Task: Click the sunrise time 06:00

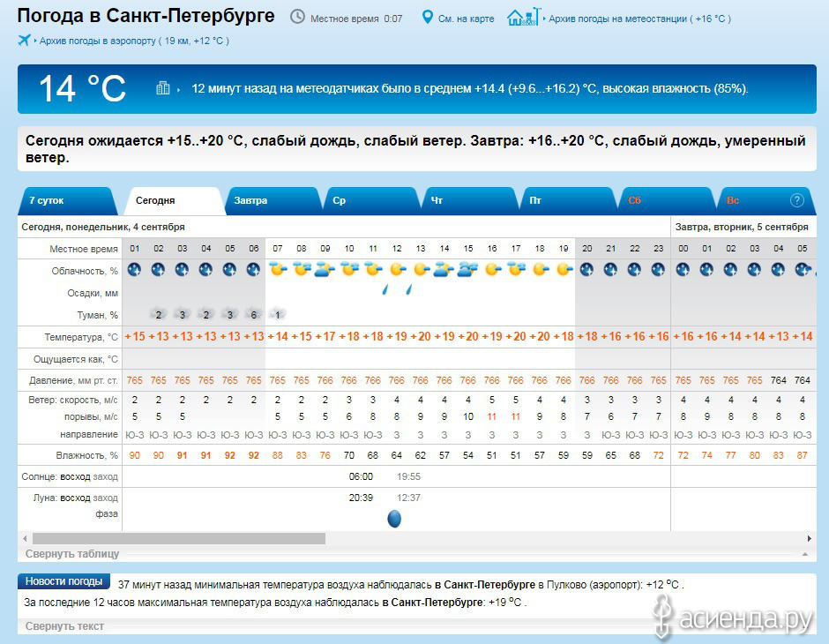Action: [361, 476]
